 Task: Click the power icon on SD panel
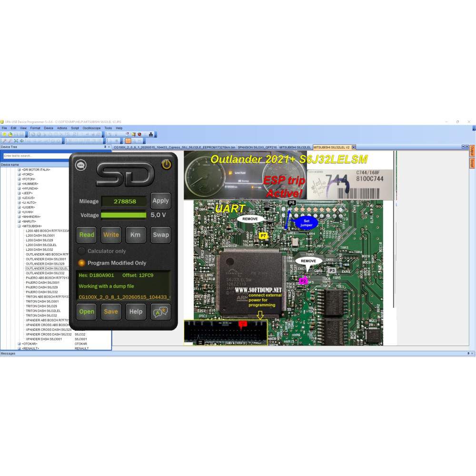tap(166, 164)
